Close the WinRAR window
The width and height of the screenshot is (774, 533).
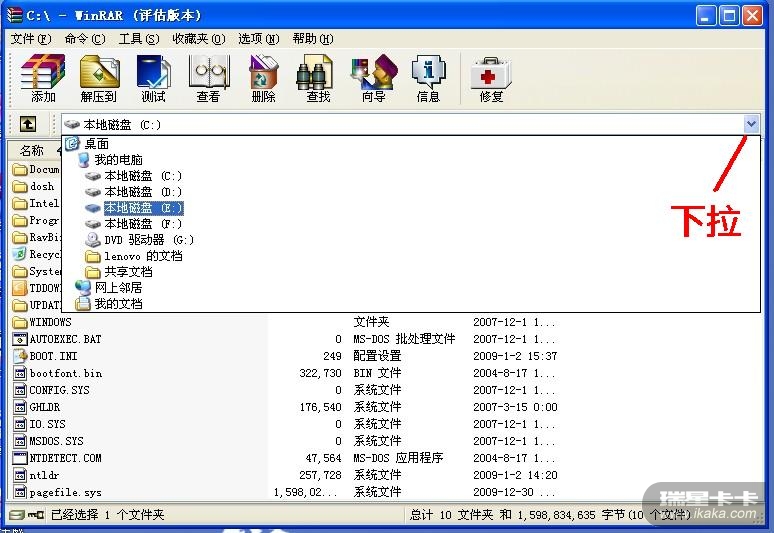point(752,15)
